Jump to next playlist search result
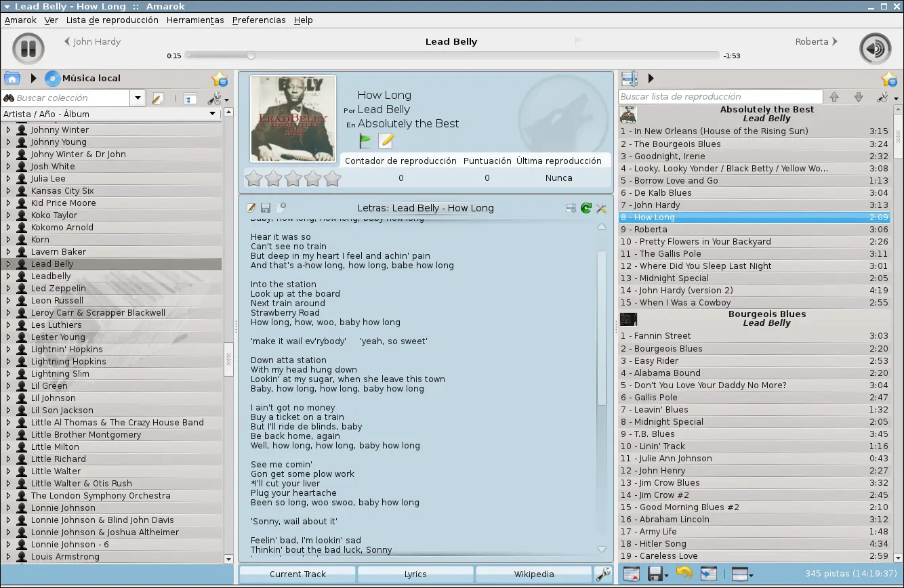Screen dimensions: 904x588 (859, 97)
